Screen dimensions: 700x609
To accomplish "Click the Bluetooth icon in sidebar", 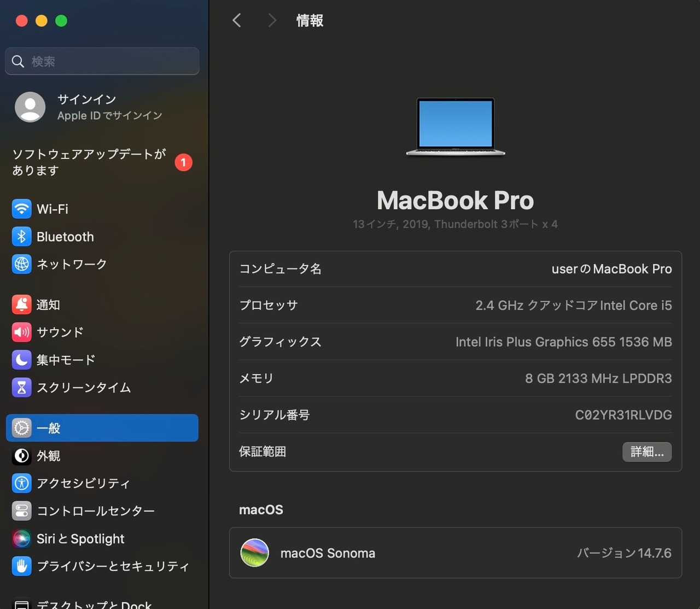I will [22, 237].
